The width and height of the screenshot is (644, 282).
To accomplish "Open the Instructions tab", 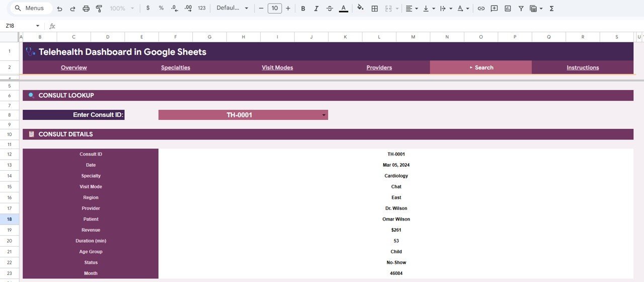I will (583, 67).
